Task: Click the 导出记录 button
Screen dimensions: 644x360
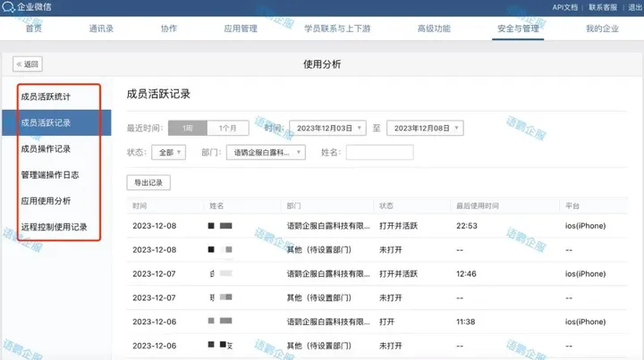Action: 148,182
